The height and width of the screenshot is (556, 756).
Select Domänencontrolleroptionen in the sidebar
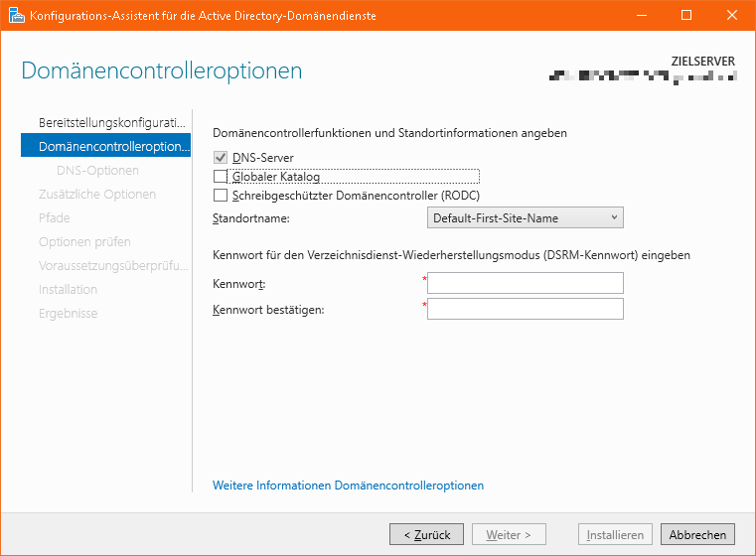[111, 146]
